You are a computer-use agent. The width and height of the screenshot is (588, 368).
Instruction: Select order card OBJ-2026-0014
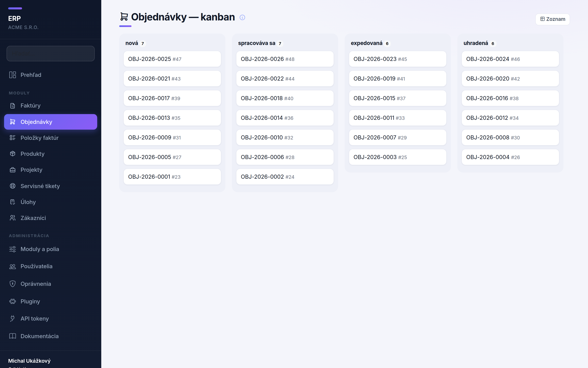tap(285, 118)
